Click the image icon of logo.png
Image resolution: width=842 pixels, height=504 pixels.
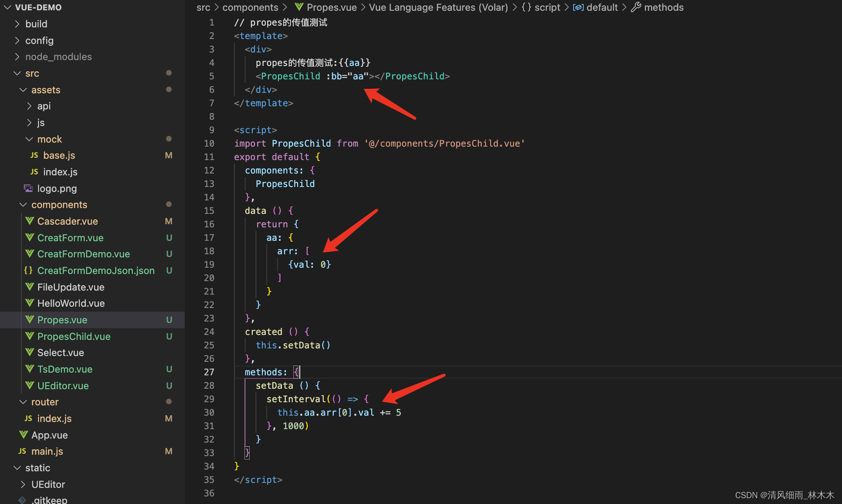point(28,188)
